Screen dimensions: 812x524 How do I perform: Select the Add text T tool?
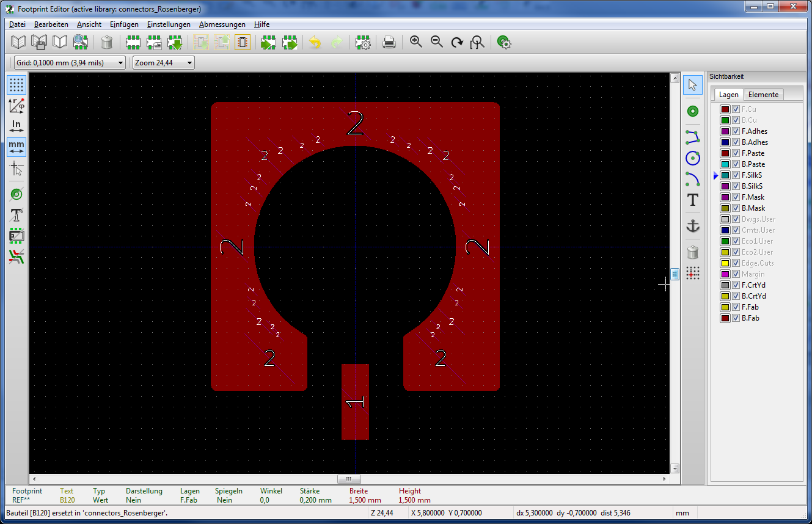tap(692, 200)
